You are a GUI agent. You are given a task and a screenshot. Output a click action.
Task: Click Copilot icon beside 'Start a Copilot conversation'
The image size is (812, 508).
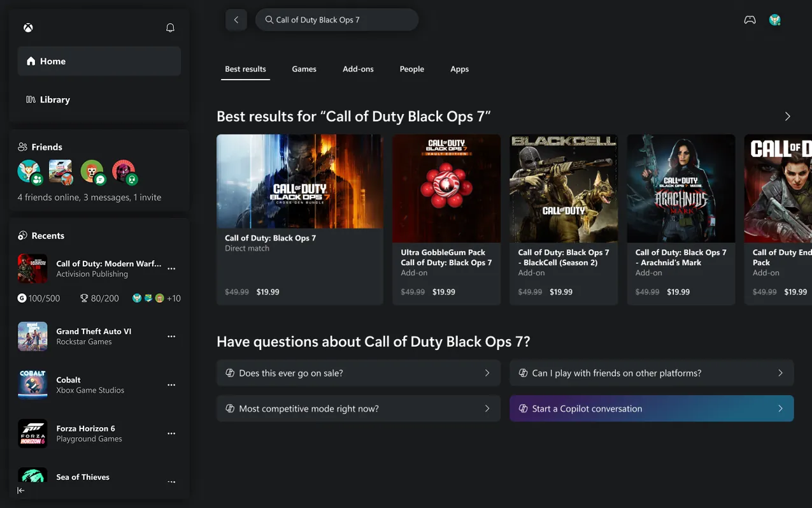523,409
